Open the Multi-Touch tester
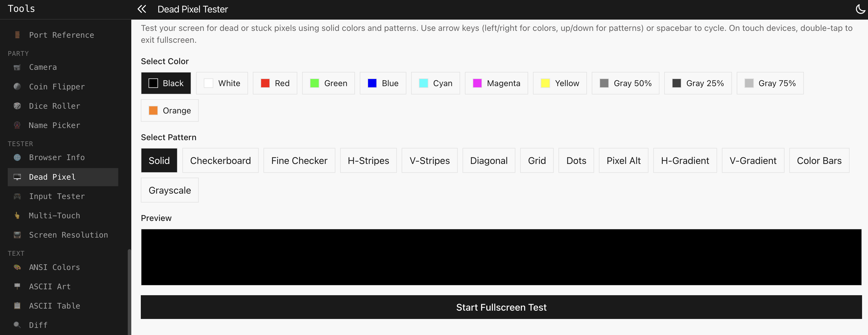Viewport: 868px width, 335px height. tap(54, 215)
